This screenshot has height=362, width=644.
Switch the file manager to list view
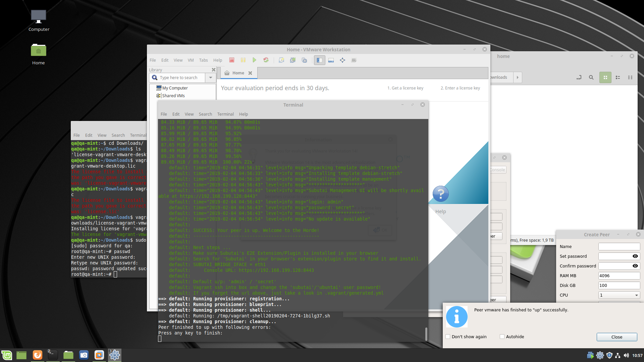pyautogui.click(x=618, y=77)
